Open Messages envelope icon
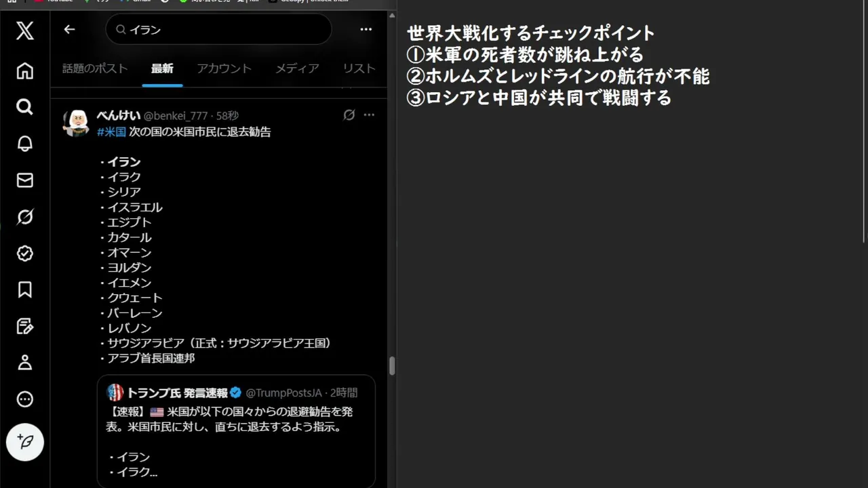 click(25, 180)
